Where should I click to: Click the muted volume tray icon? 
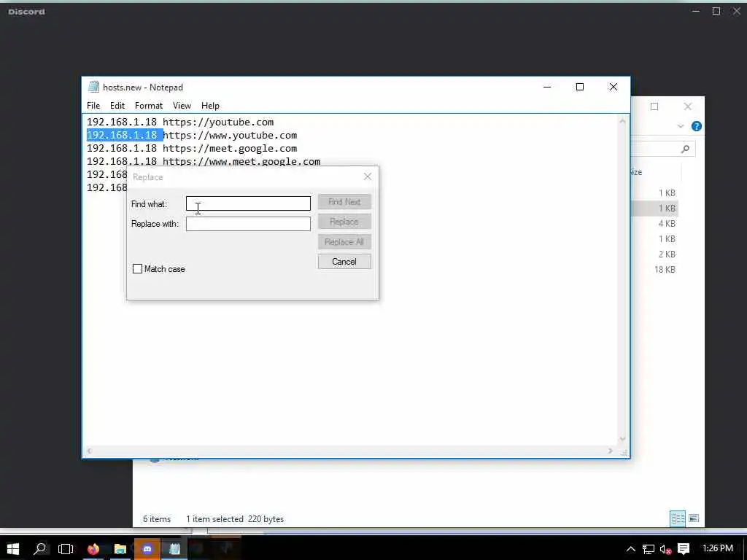[x=665, y=550]
